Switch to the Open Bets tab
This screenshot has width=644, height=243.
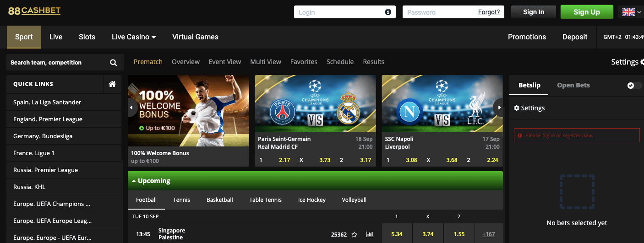pyautogui.click(x=573, y=86)
